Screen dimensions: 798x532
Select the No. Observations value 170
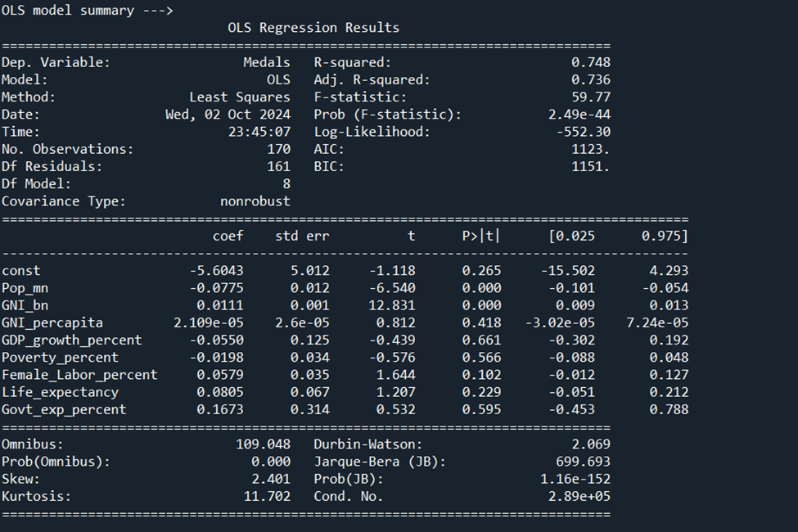[x=278, y=149]
